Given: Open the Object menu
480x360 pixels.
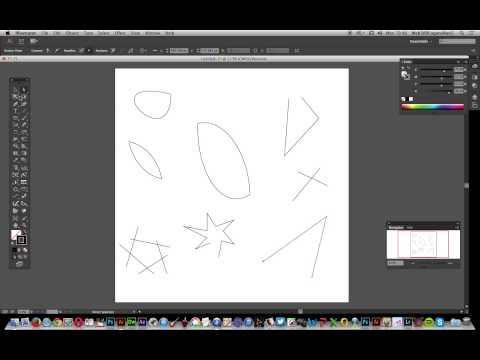Looking at the screenshot, I should click(x=72, y=33).
